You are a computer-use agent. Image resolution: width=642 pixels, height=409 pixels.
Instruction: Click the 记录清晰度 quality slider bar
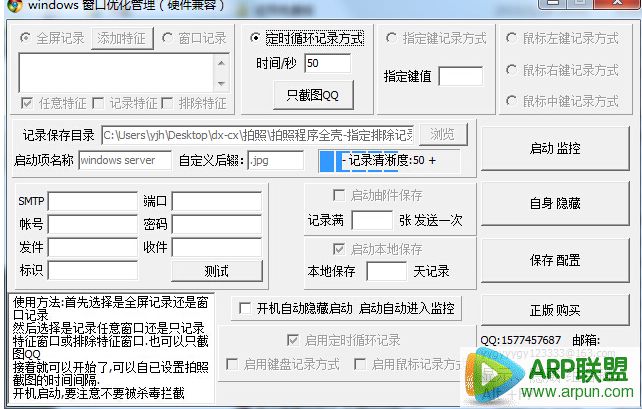coord(389,160)
